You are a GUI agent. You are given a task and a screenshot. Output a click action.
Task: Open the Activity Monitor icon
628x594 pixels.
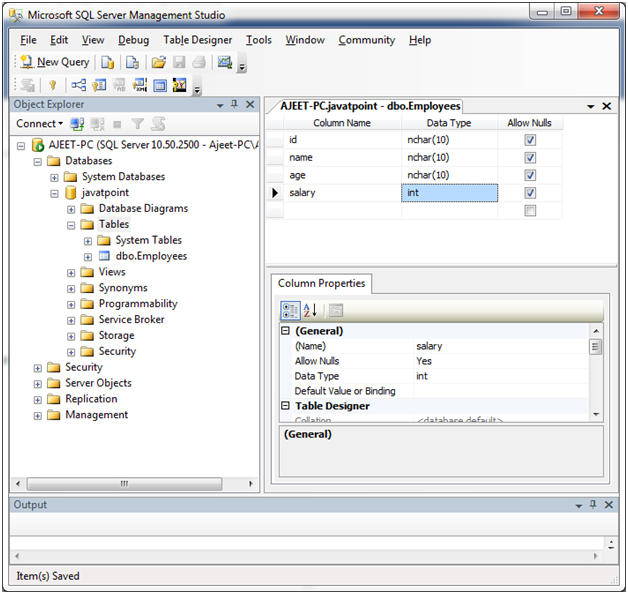pos(225,62)
